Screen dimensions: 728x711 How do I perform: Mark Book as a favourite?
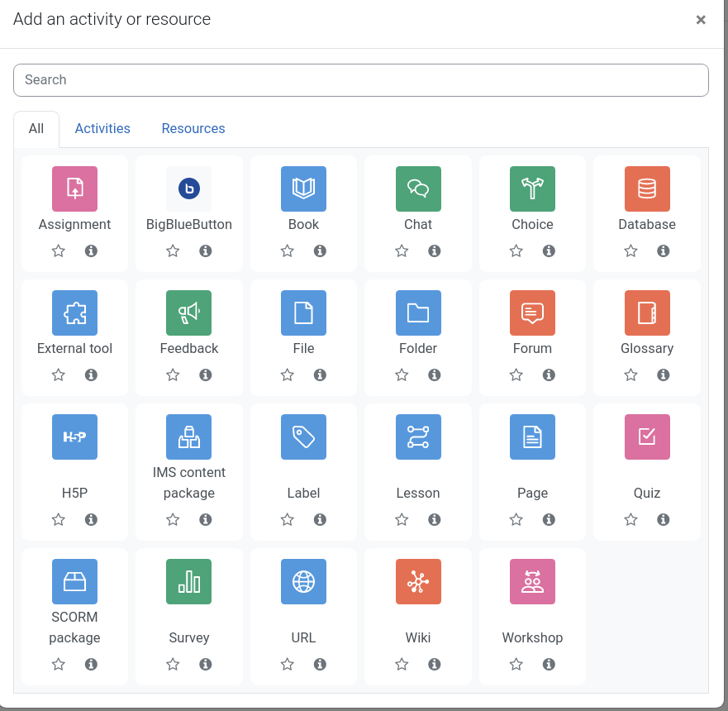[x=288, y=251]
